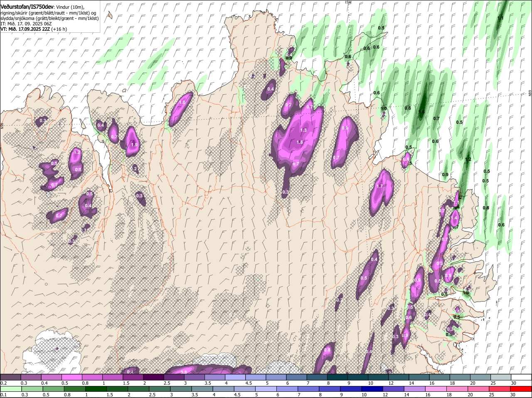532x398 pixels.
Task: Click the '30' label ending the snow scale
Action: point(514,383)
